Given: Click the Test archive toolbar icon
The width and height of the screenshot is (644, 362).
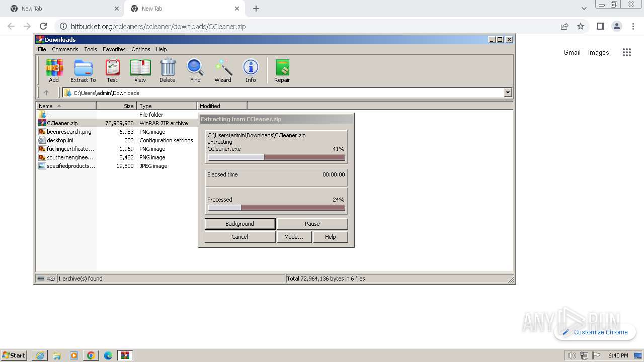Looking at the screenshot, I should click(112, 71).
